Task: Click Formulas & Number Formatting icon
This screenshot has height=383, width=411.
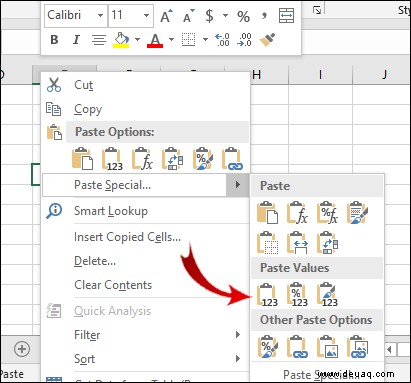Action: click(327, 212)
